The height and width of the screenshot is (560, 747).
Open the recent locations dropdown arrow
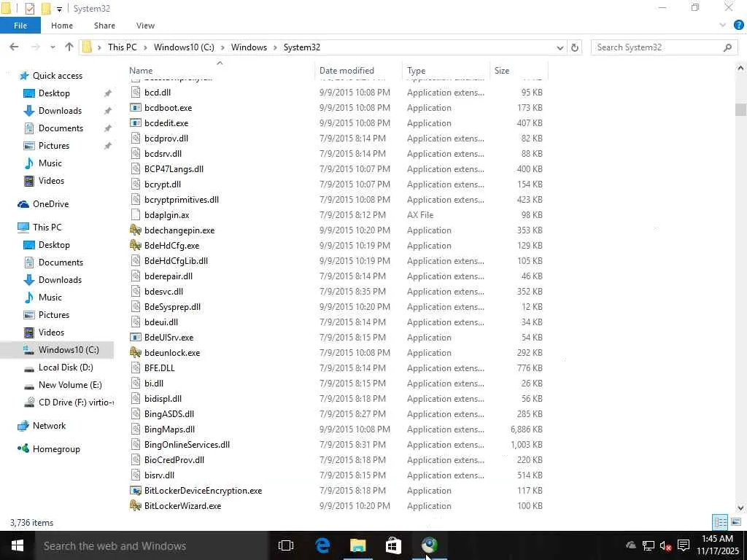pos(53,47)
